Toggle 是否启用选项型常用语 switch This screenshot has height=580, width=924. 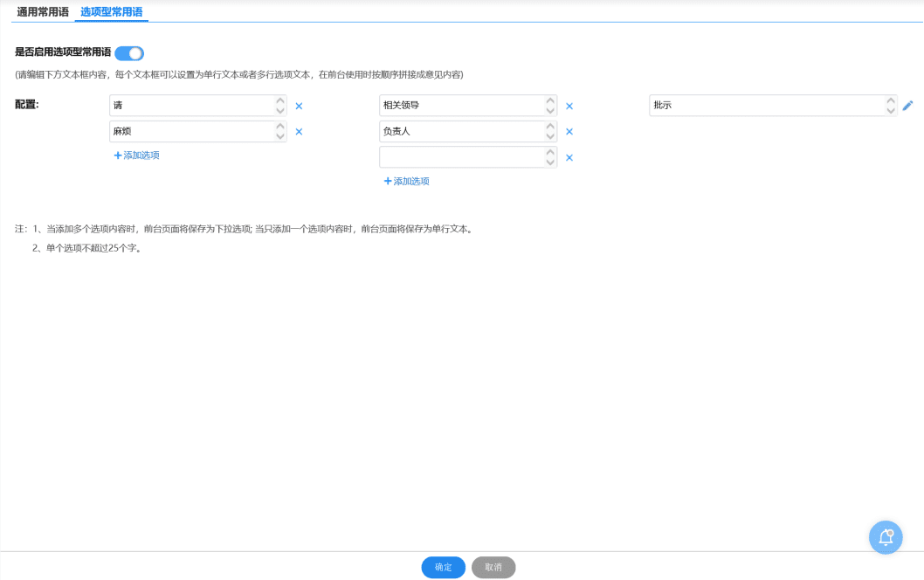[x=129, y=53]
